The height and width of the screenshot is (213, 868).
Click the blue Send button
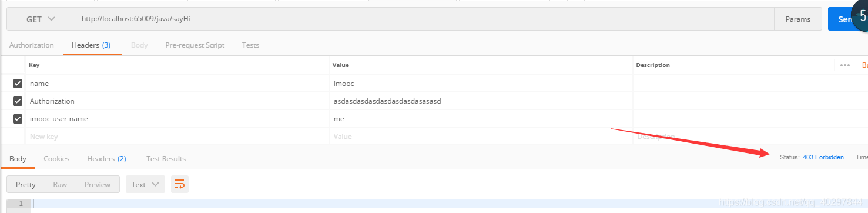click(x=847, y=19)
